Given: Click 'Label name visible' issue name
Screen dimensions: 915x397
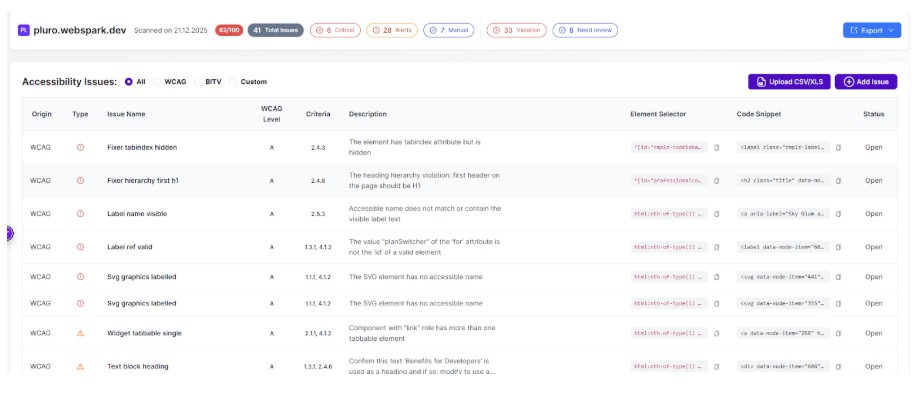Looking at the screenshot, I should pyautogui.click(x=137, y=214).
